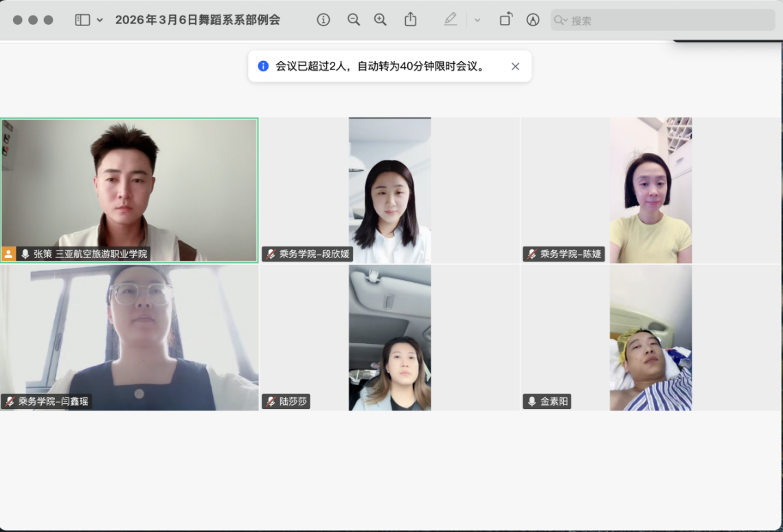Expand the highlight pen options chevron
This screenshot has height=532, width=783.
click(477, 20)
